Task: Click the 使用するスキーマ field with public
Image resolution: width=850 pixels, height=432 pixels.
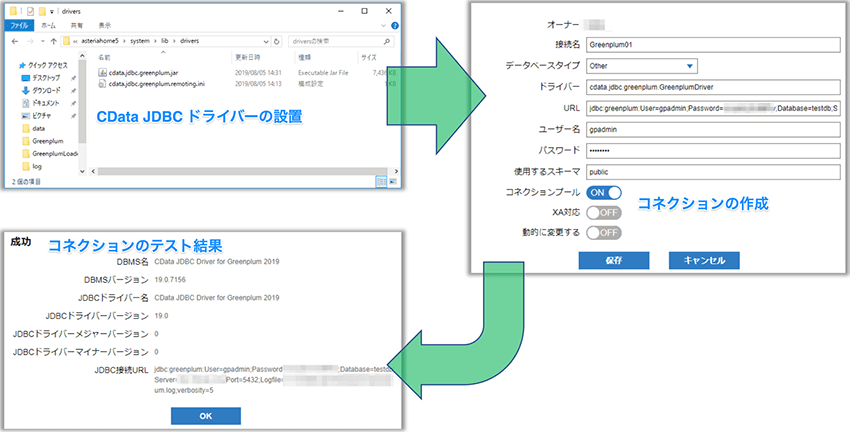Action: [x=713, y=172]
